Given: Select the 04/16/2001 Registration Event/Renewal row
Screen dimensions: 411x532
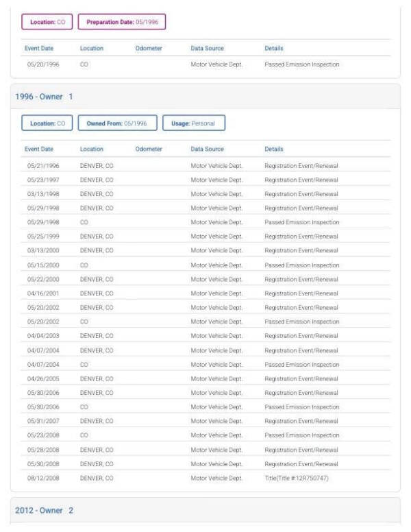Looking at the screenshot, I should click(206, 293).
